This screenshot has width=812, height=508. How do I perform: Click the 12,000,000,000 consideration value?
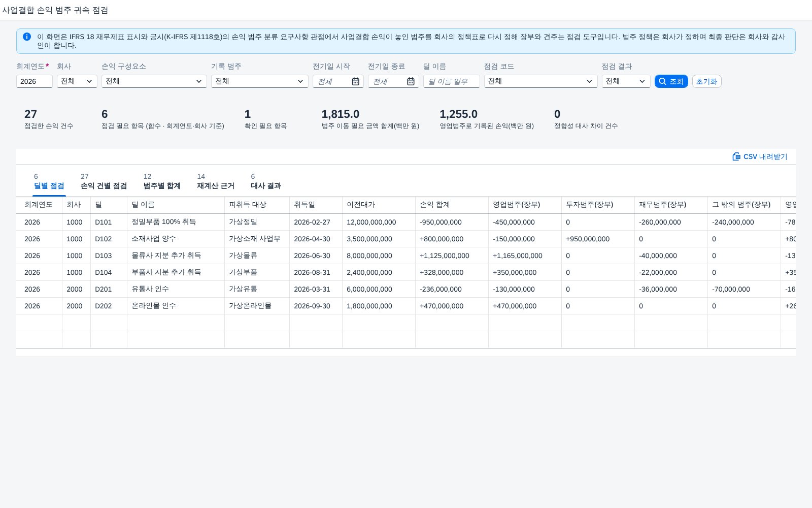pos(371,223)
